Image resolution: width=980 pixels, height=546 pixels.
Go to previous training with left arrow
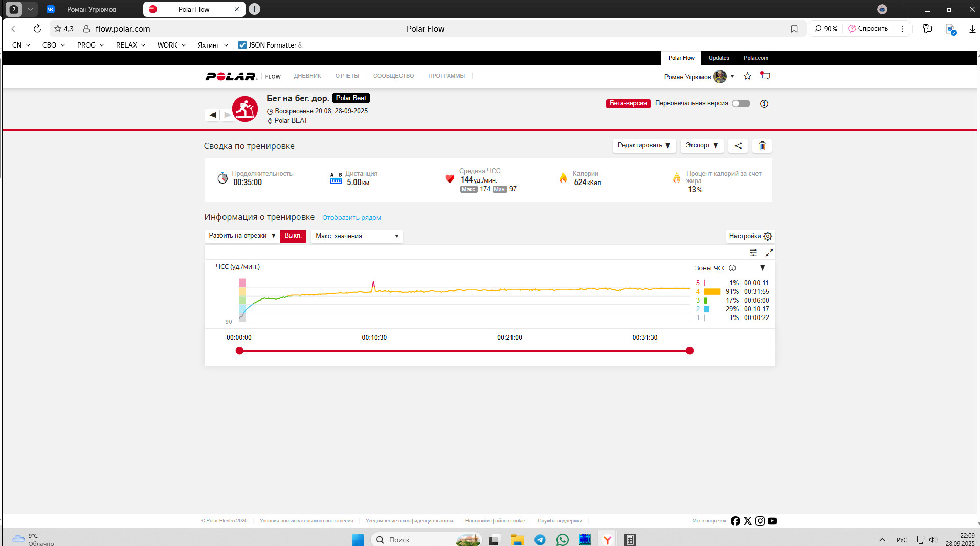(212, 115)
